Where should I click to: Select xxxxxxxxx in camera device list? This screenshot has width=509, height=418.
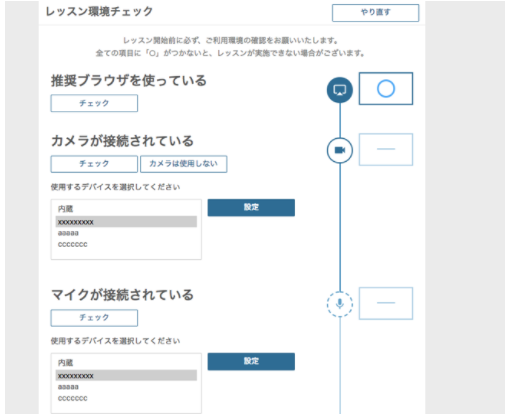click(x=126, y=222)
